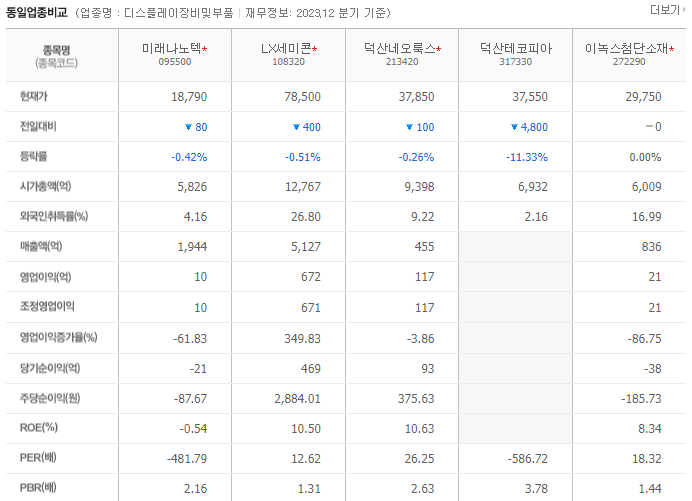Select the 영업이익증가율(%) row label
The width and height of the screenshot is (692, 501).
58,337
